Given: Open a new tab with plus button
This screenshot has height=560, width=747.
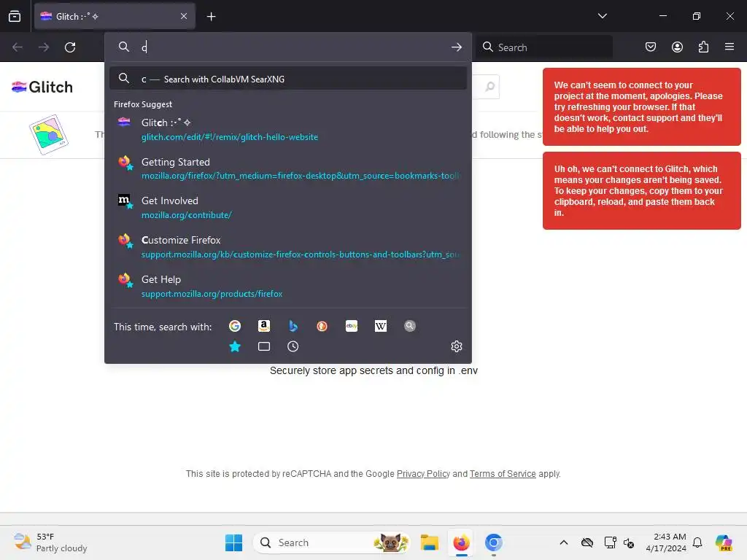Looking at the screenshot, I should pyautogui.click(x=211, y=17).
